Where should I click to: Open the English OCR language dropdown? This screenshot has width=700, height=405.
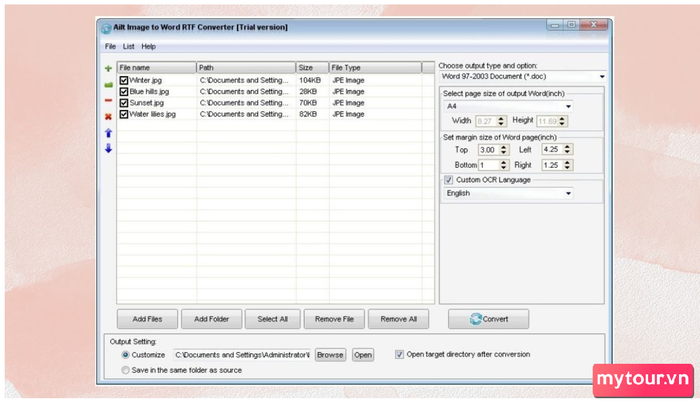[x=568, y=193]
